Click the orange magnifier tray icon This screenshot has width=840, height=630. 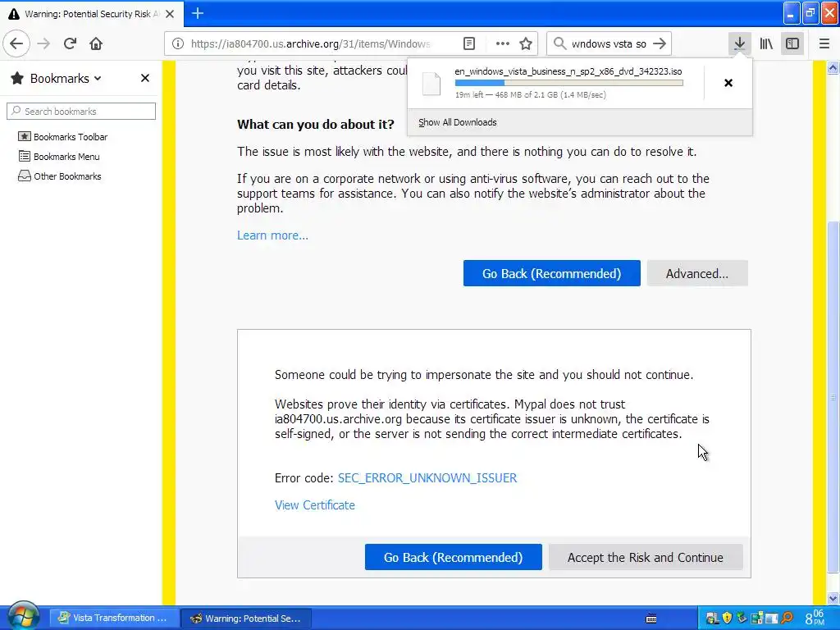coord(787,618)
